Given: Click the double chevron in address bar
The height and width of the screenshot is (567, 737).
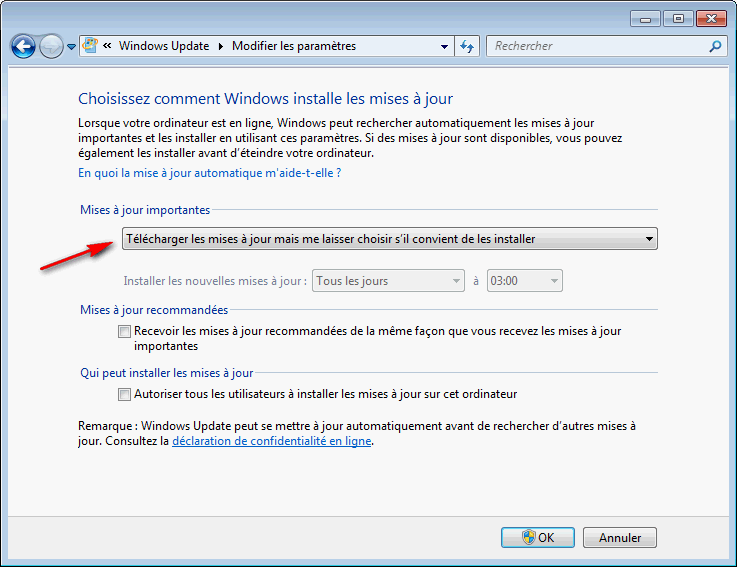Looking at the screenshot, I should [107, 46].
